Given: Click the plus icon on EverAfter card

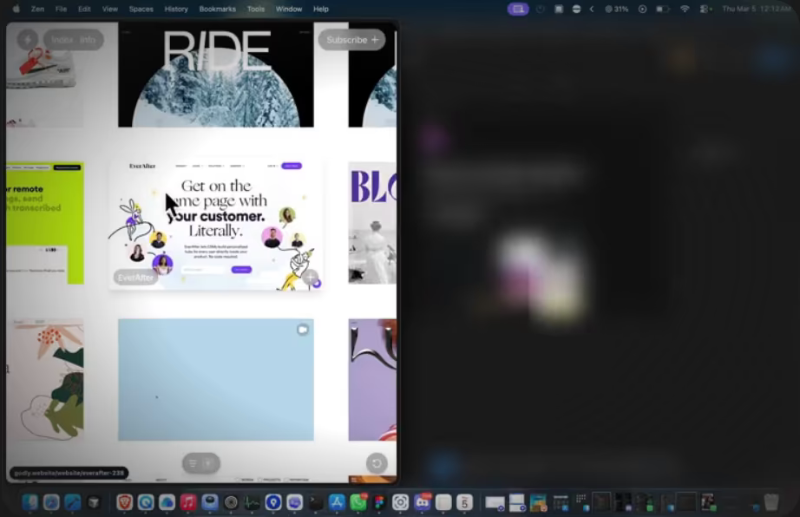Looking at the screenshot, I should (x=310, y=277).
